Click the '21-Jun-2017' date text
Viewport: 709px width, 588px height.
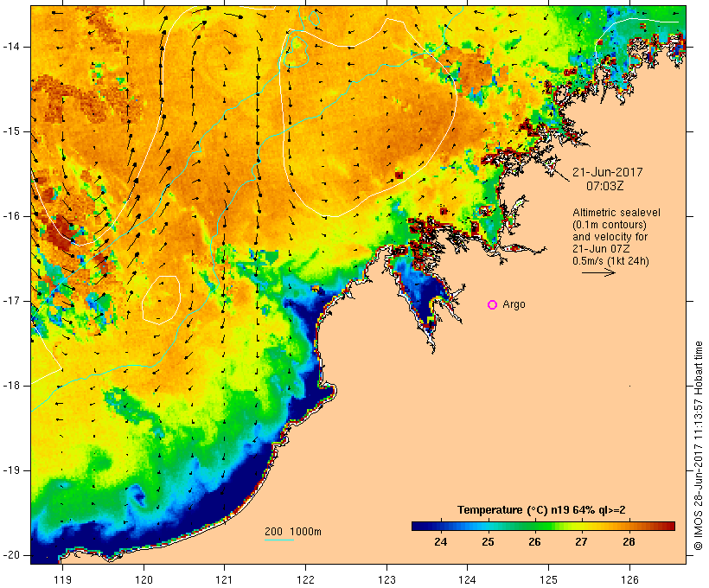tap(607, 172)
